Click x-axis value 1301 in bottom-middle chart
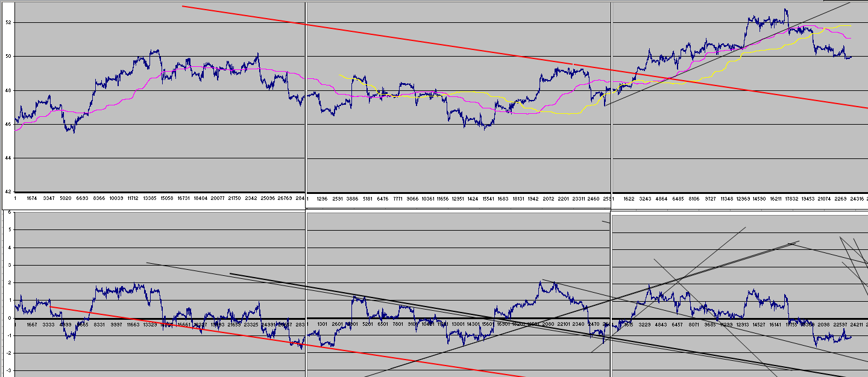 click(x=322, y=324)
